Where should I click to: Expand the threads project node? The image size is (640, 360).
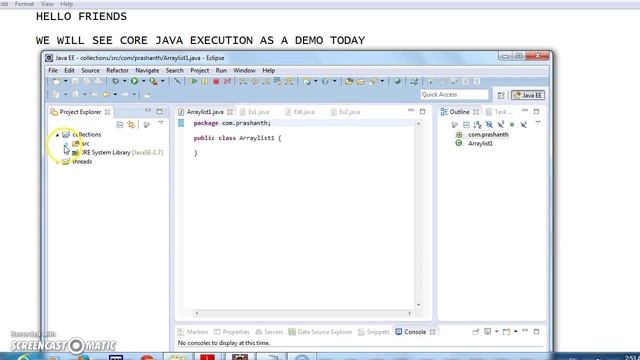pyautogui.click(x=58, y=162)
